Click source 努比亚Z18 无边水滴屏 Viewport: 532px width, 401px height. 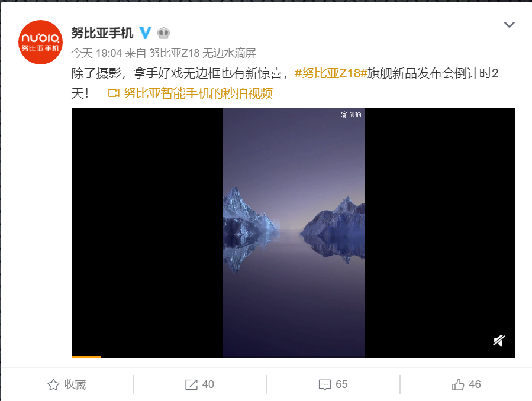(x=202, y=53)
